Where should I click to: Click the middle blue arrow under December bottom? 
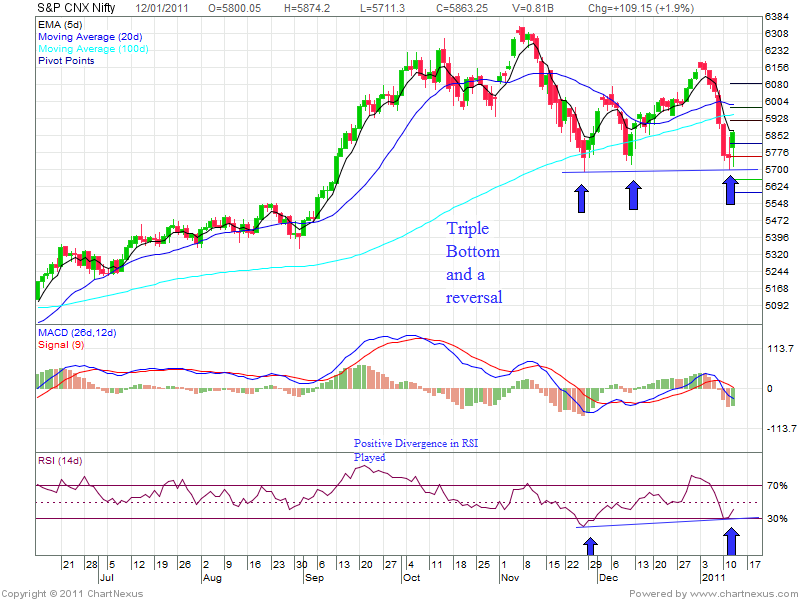(633, 195)
